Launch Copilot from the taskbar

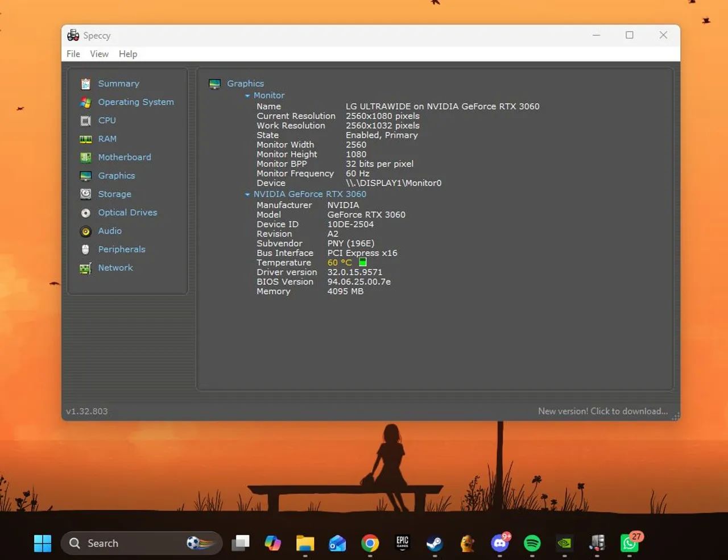tap(272, 543)
